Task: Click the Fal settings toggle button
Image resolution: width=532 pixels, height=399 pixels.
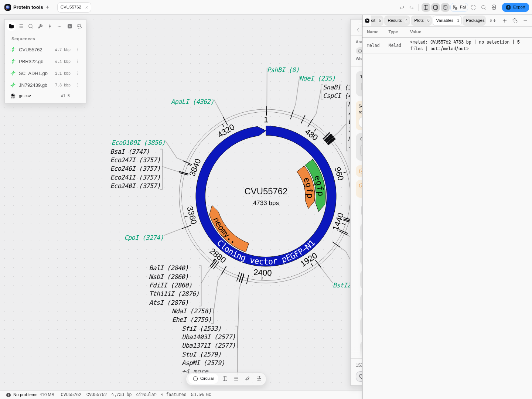Action: click(459, 7)
